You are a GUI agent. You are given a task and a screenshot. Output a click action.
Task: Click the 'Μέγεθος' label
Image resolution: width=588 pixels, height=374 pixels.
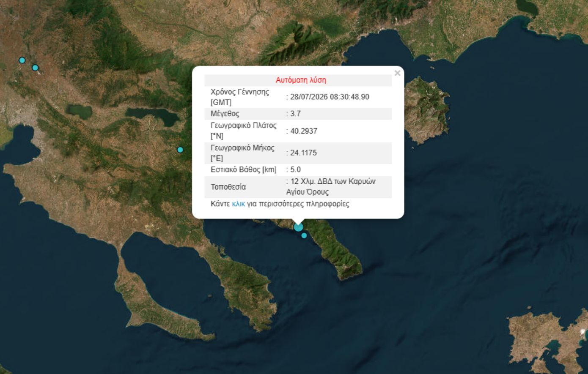pyautogui.click(x=225, y=114)
